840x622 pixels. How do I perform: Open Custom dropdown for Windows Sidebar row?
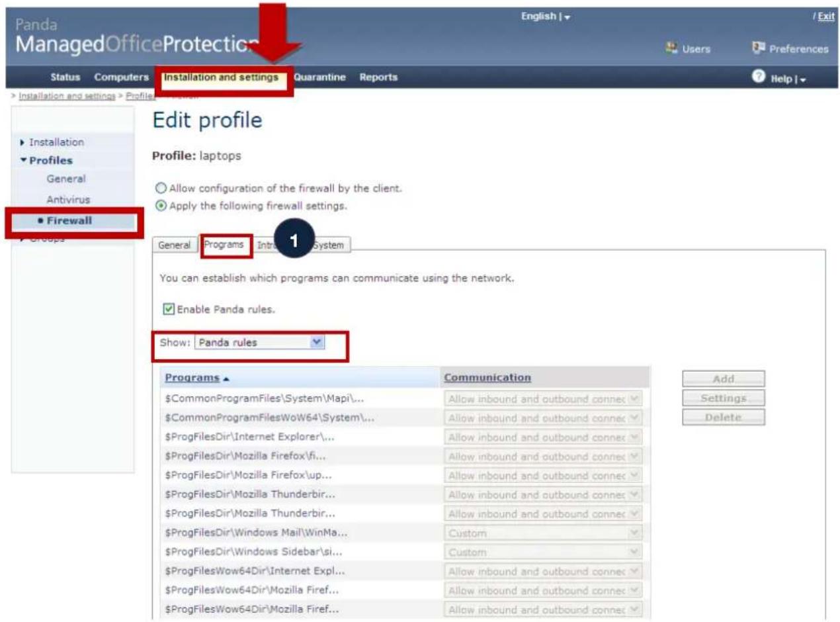(x=542, y=552)
